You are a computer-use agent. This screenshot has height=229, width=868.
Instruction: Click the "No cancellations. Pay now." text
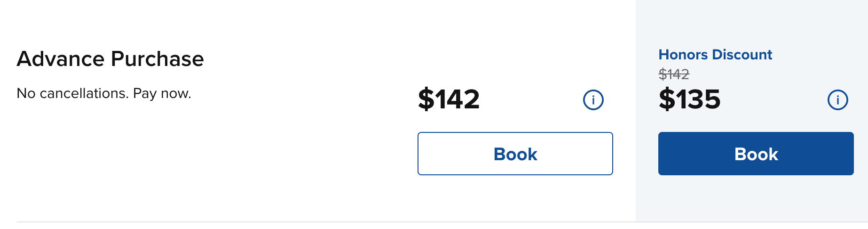[x=104, y=93]
